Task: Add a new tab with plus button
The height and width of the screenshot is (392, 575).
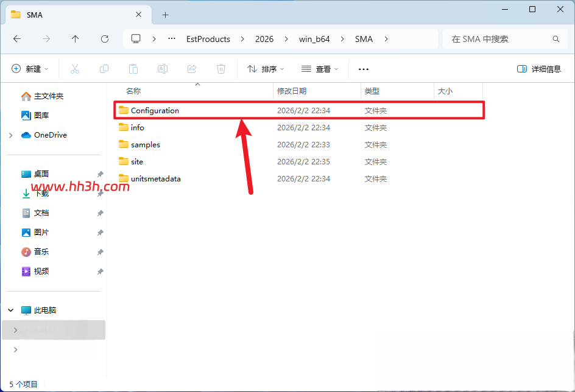Action: pos(166,15)
